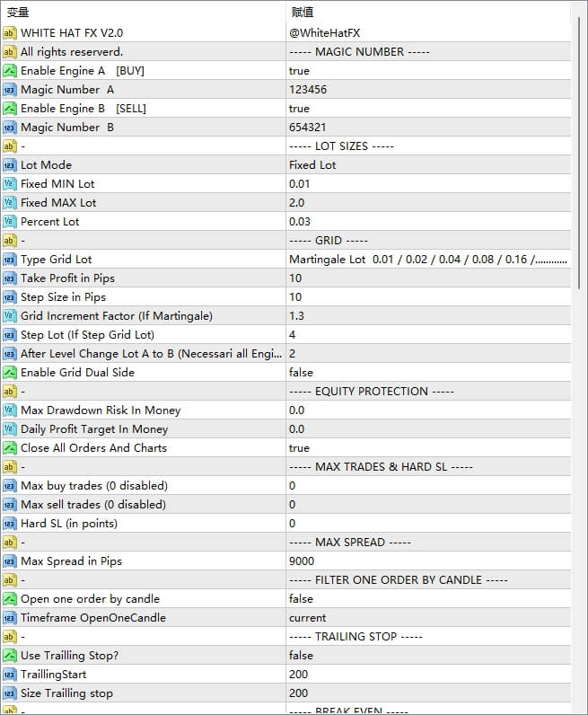Click the string icon beside All rights reserverd.

[9, 52]
